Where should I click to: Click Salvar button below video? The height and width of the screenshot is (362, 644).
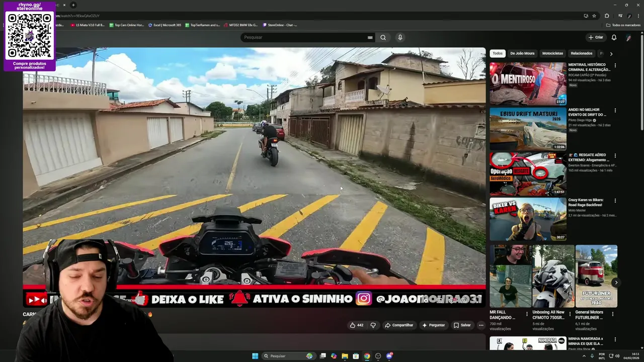(x=462, y=325)
